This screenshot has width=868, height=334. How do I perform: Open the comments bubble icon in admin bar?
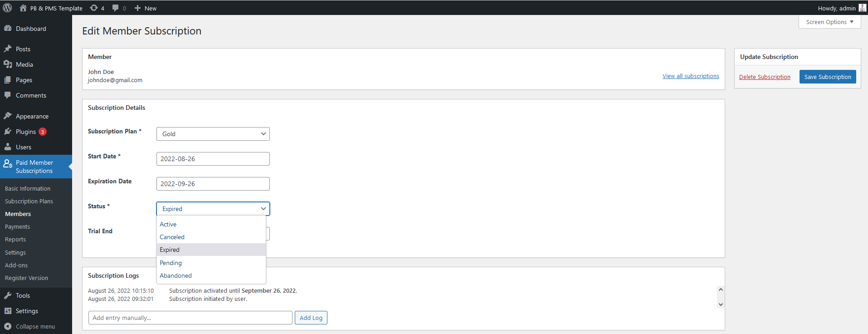tap(116, 8)
